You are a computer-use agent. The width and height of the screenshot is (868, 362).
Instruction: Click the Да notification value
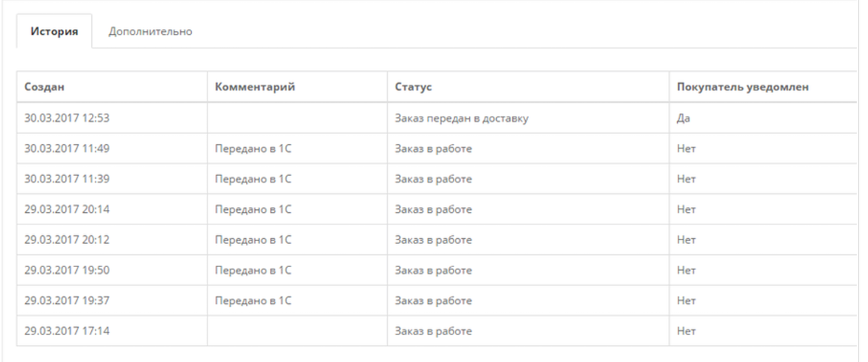pyautogui.click(x=684, y=119)
